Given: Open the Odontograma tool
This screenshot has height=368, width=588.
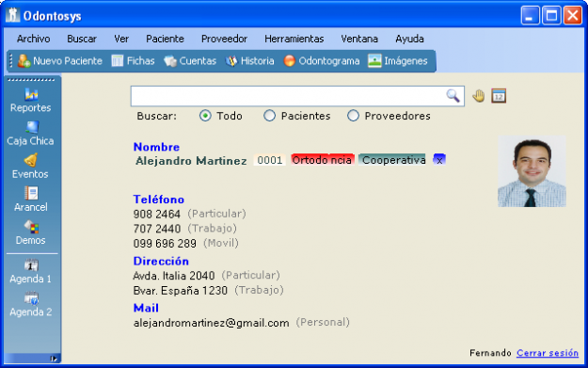Looking at the screenshot, I should pos(322,61).
